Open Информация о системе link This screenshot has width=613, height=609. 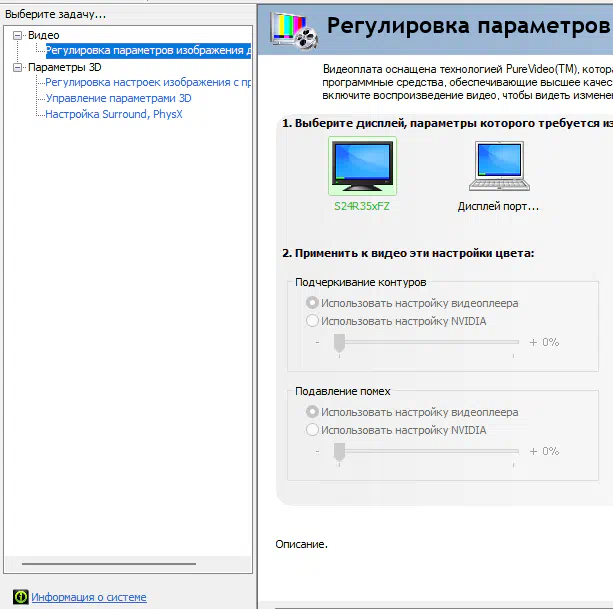pyautogui.click(x=89, y=597)
